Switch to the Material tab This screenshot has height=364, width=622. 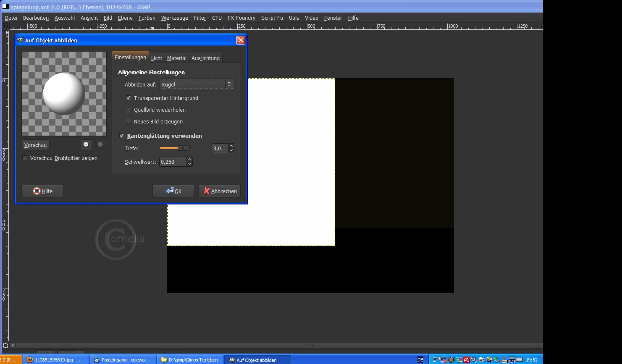coord(177,58)
